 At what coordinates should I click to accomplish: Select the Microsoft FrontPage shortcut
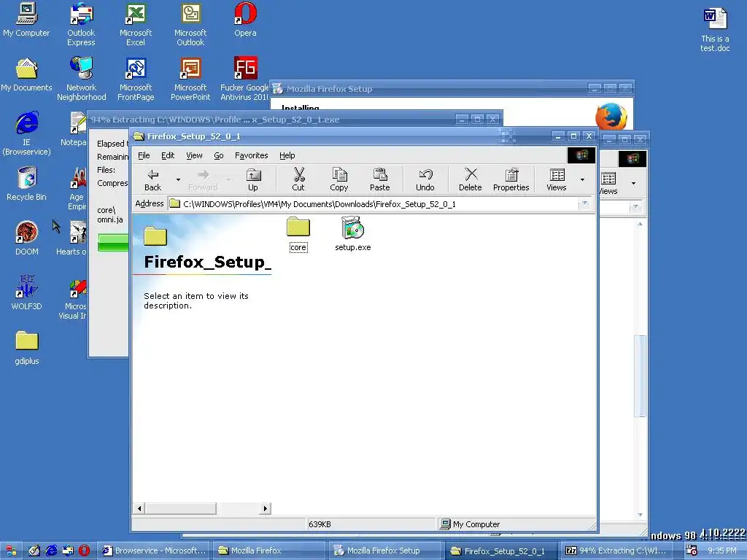[136, 79]
